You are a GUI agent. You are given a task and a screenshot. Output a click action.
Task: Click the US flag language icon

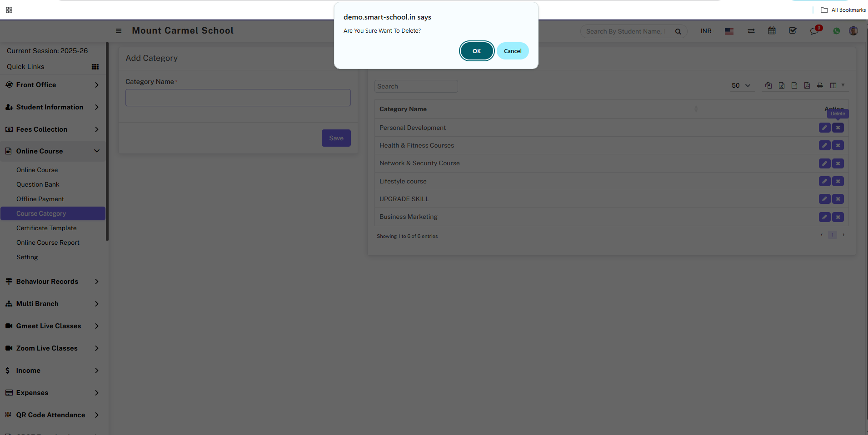pos(729,31)
